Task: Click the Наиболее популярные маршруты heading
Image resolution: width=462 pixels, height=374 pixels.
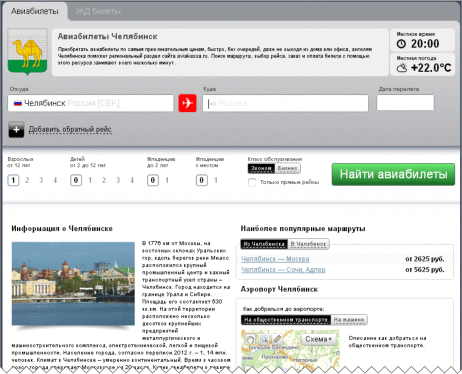Action: [303, 229]
